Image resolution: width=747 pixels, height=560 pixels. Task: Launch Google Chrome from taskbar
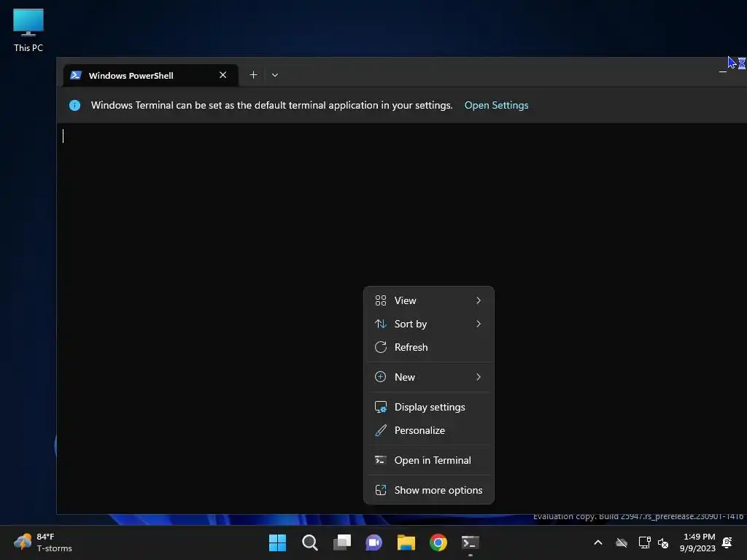(x=438, y=542)
